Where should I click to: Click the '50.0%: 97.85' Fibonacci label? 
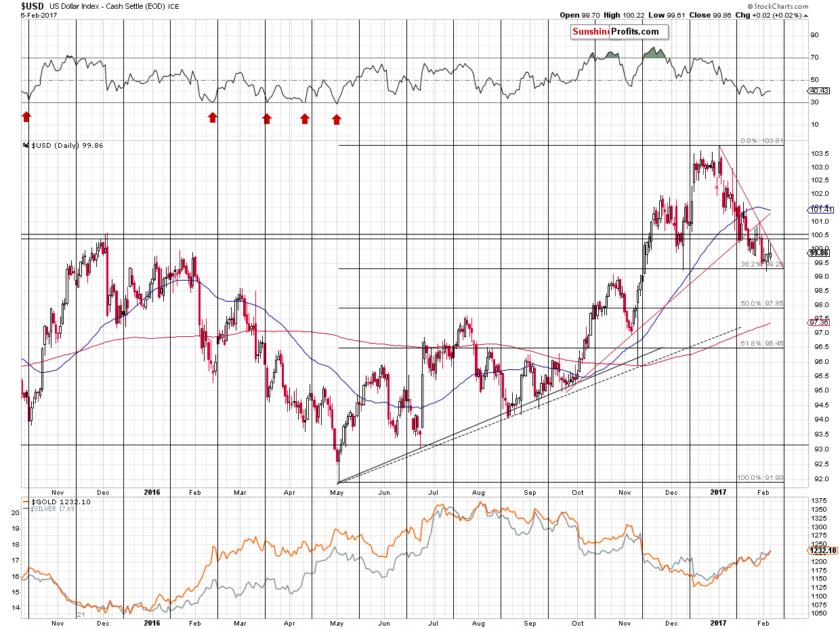tap(763, 304)
